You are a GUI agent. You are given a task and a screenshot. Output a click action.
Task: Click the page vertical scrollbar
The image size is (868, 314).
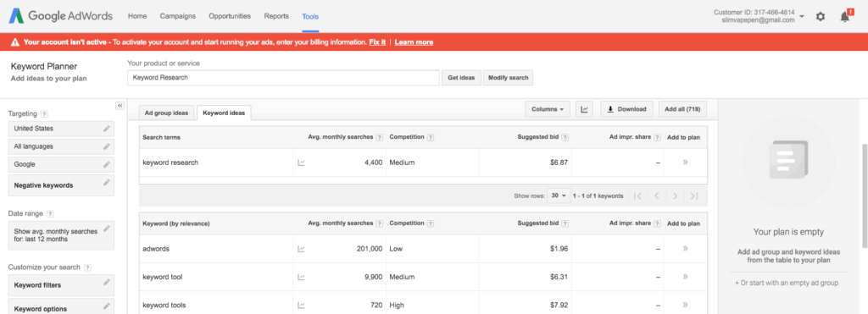click(865, 196)
